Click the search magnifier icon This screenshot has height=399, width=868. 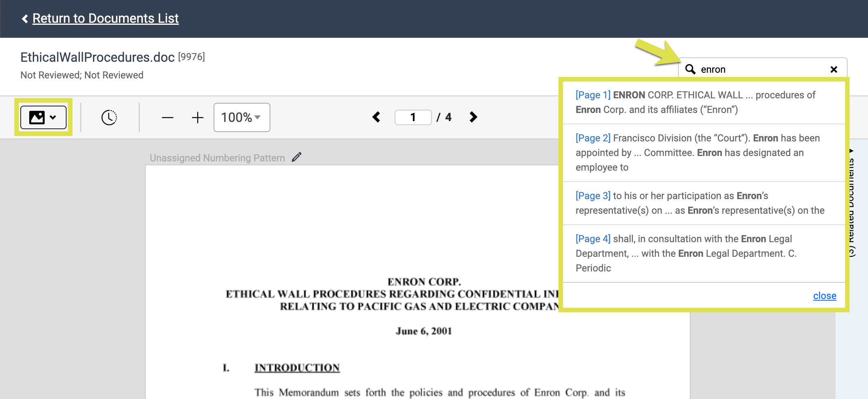click(690, 69)
